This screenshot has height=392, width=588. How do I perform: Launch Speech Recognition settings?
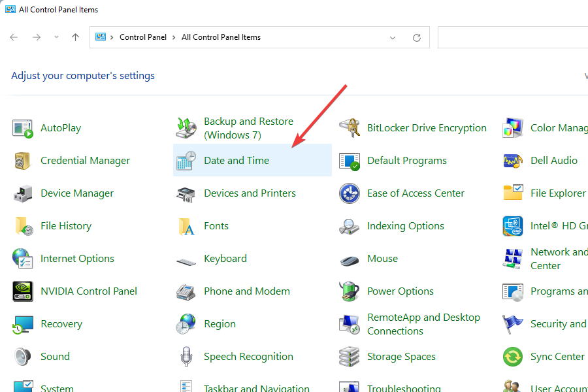tap(248, 357)
